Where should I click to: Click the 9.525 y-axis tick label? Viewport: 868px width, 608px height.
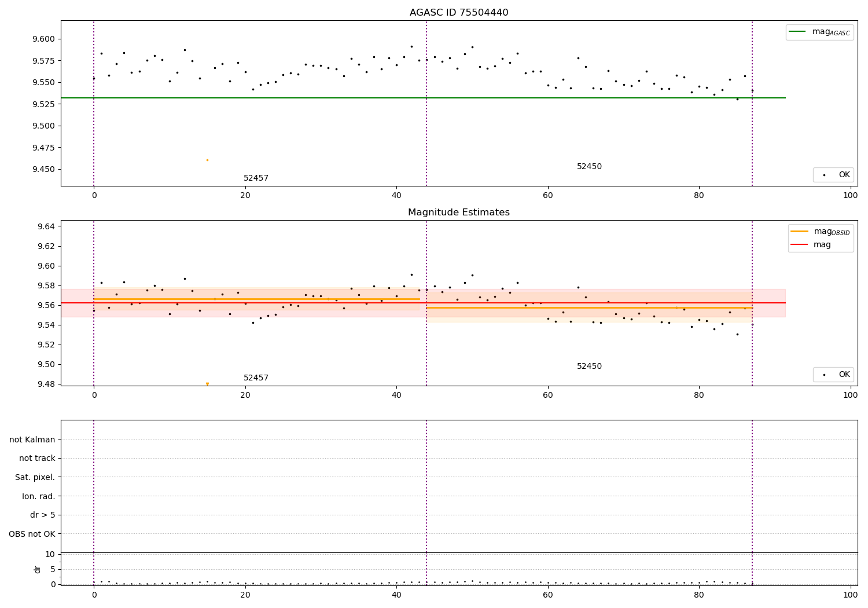tap(44, 104)
